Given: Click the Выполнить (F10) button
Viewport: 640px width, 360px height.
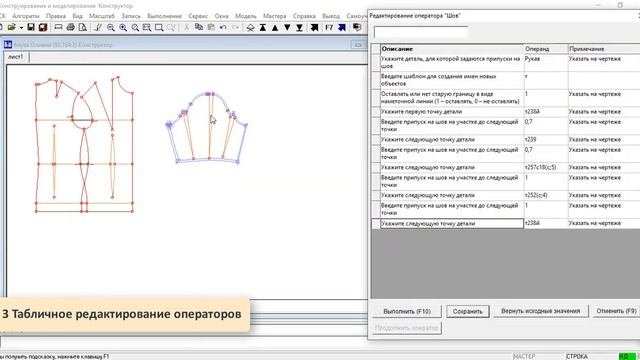Looking at the screenshot, I should click(x=407, y=311).
